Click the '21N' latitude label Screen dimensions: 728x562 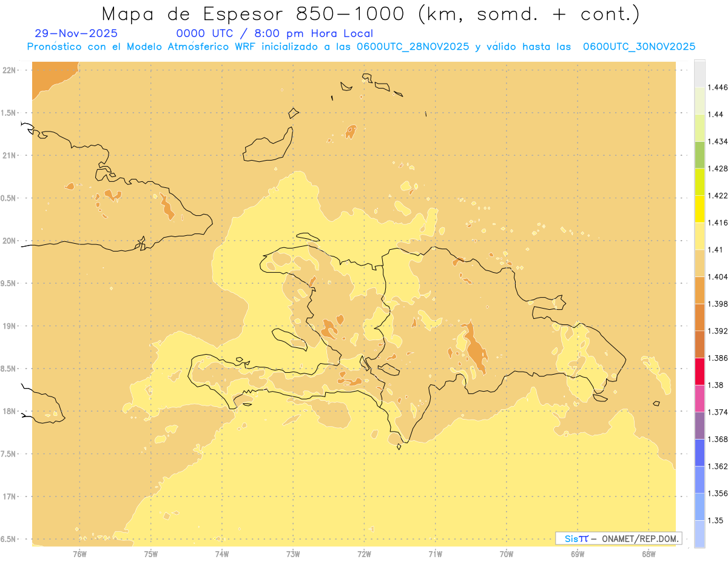click(9, 155)
